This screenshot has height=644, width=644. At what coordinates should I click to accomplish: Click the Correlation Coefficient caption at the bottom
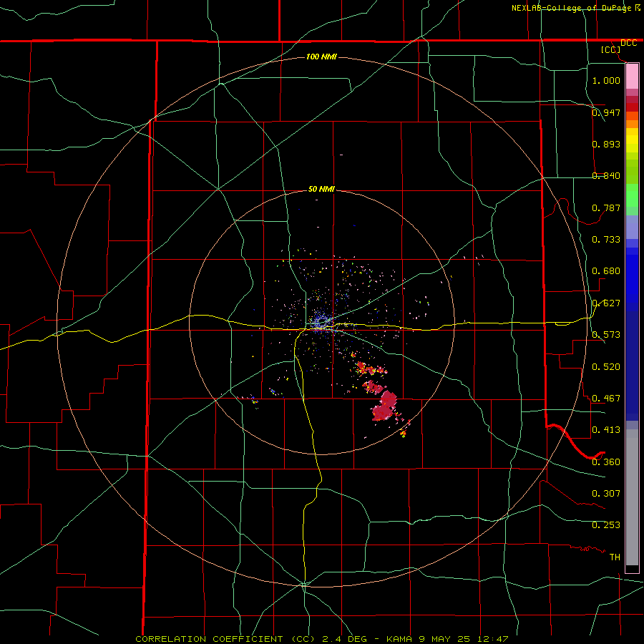pos(321,639)
